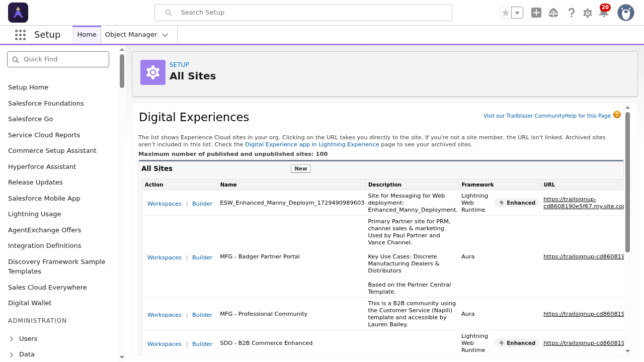Viewport: 644px width, 362px height.
Task: Open Workspaces for SDO - B2B Commerce Enhanced
Action: pyautogui.click(x=164, y=344)
